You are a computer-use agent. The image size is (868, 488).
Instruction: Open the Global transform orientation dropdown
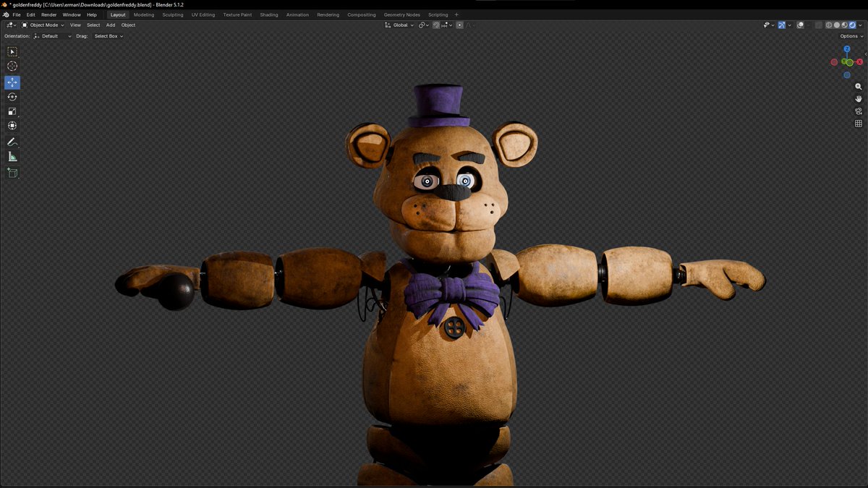click(400, 25)
